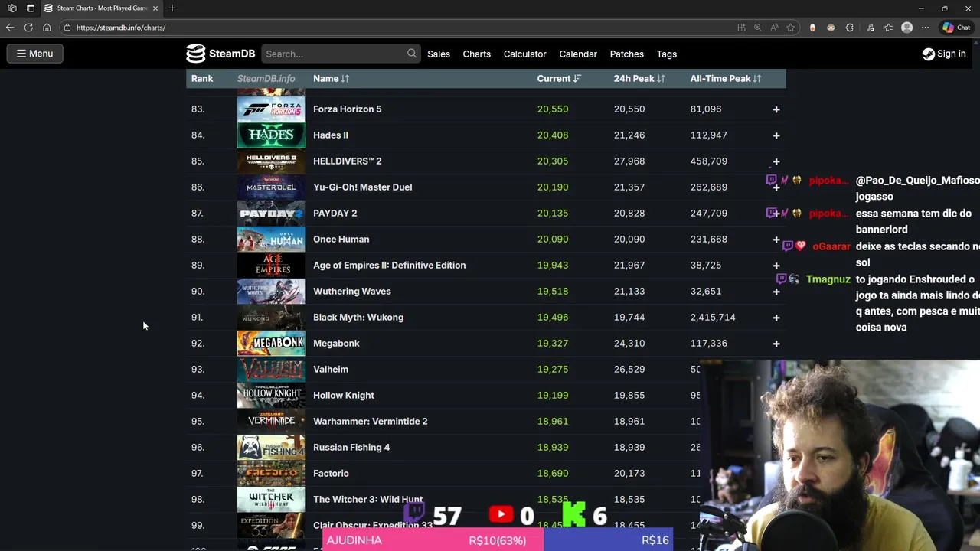
Task: Expand Black Myth: Wukong row plus
Action: 776,318
